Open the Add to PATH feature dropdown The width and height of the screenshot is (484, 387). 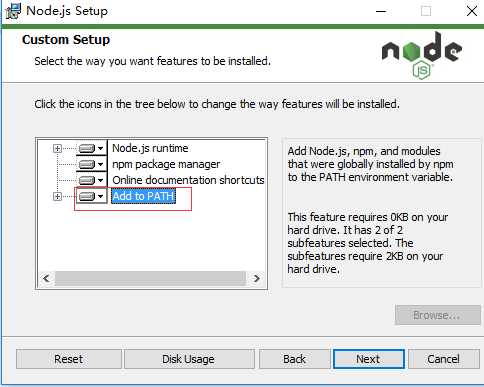coord(92,196)
